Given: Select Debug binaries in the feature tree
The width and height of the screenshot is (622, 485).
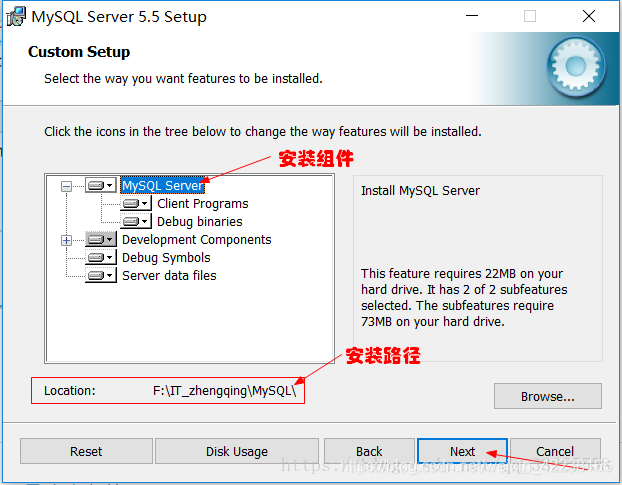Looking at the screenshot, I should click(200, 221).
